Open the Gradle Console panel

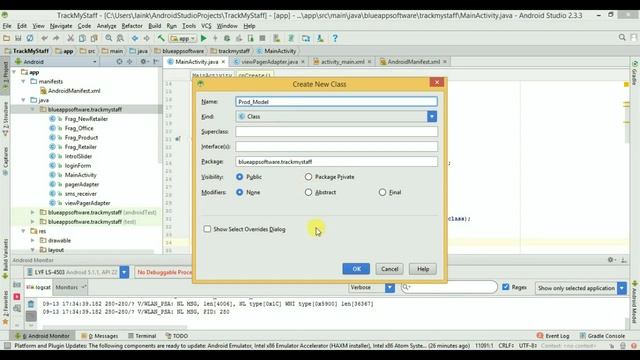(602, 336)
